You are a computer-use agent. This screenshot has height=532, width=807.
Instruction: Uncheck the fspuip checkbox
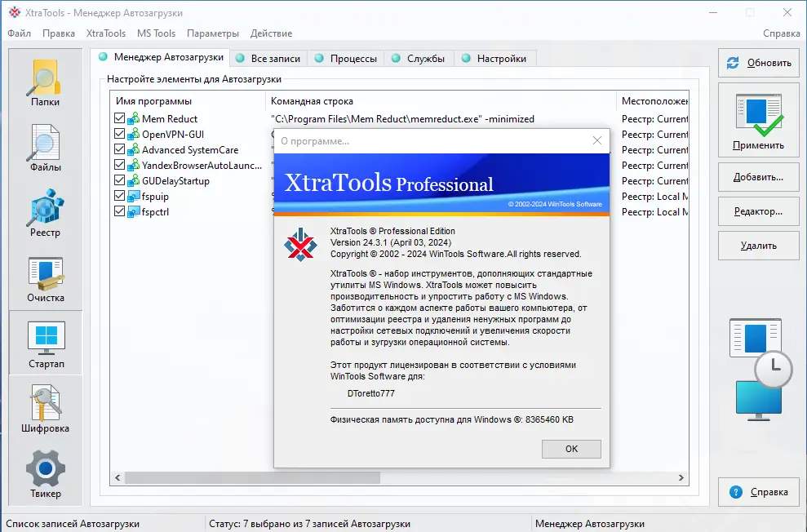click(119, 196)
